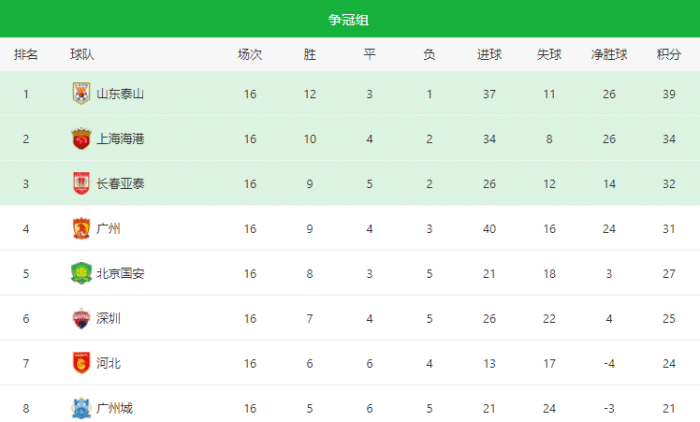Open the 广州城 team name link

point(114,408)
